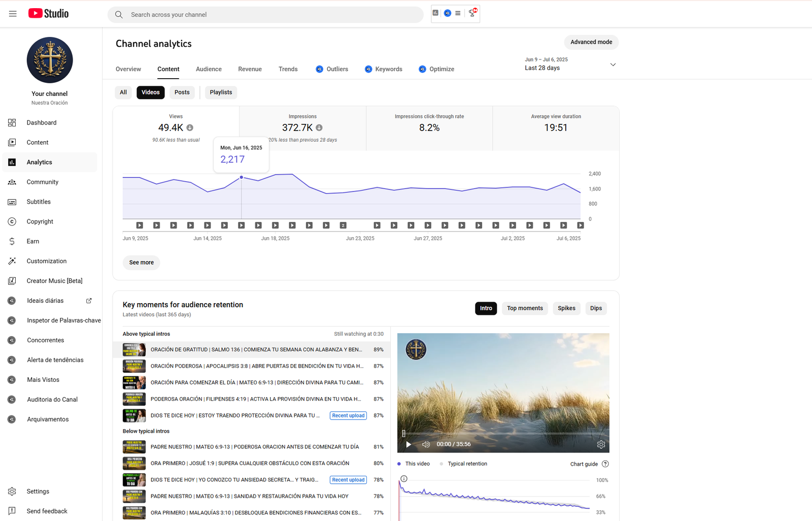Image resolution: width=812 pixels, height=521 pixels.
Task: Click the See more button
Action: 141,263
